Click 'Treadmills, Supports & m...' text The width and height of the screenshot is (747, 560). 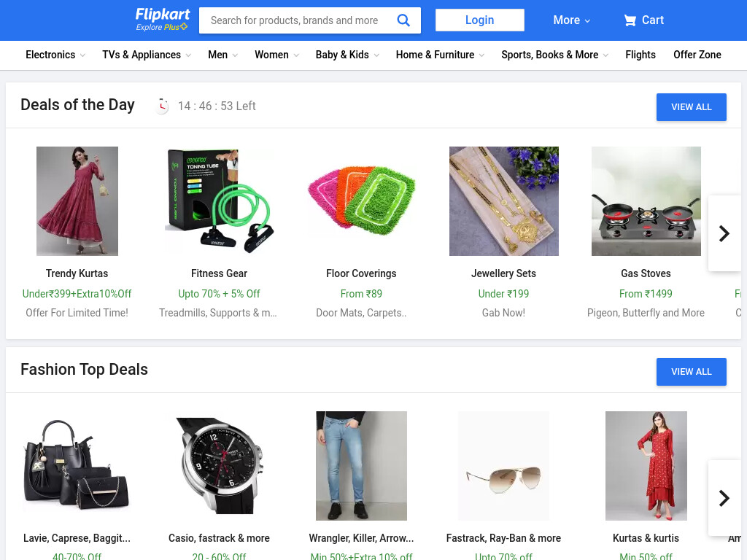(217, 313)
